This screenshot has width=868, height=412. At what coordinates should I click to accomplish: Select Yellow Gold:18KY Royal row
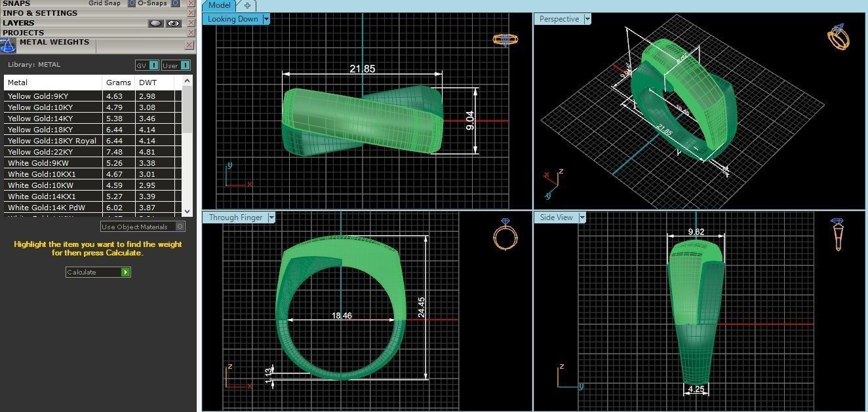[92, 141]
